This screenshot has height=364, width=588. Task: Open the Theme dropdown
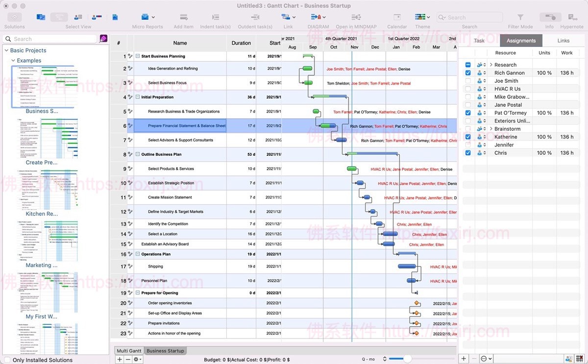(422, 16)
